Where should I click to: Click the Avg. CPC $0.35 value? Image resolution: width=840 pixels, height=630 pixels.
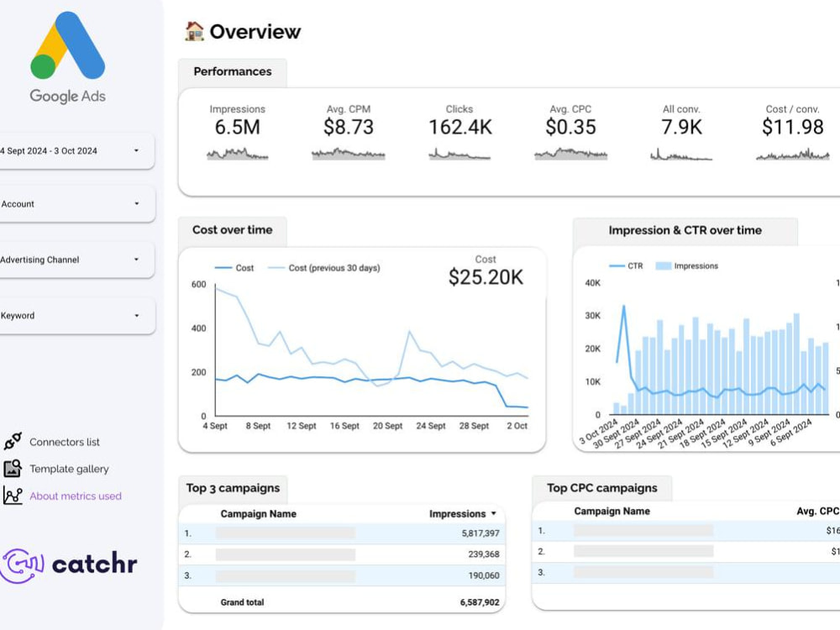coord(570,127)
